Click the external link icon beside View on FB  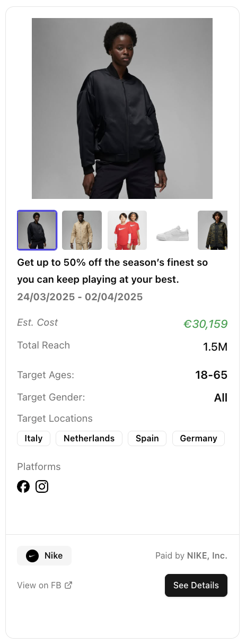(x=68, y=586)
